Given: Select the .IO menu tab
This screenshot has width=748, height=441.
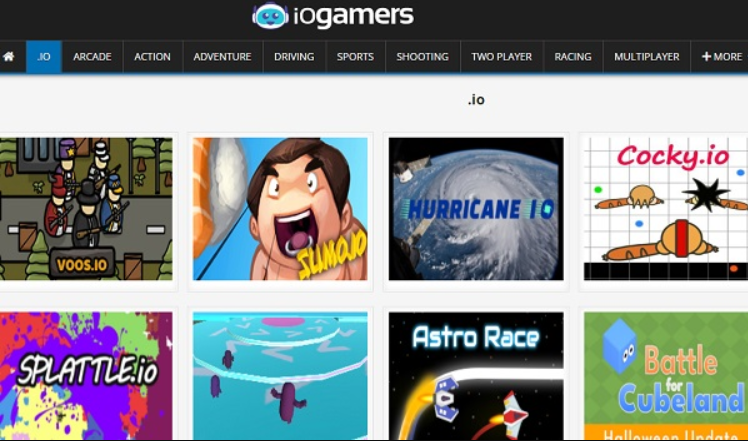Looking at the screenshot, I should (x=44, y=57).
